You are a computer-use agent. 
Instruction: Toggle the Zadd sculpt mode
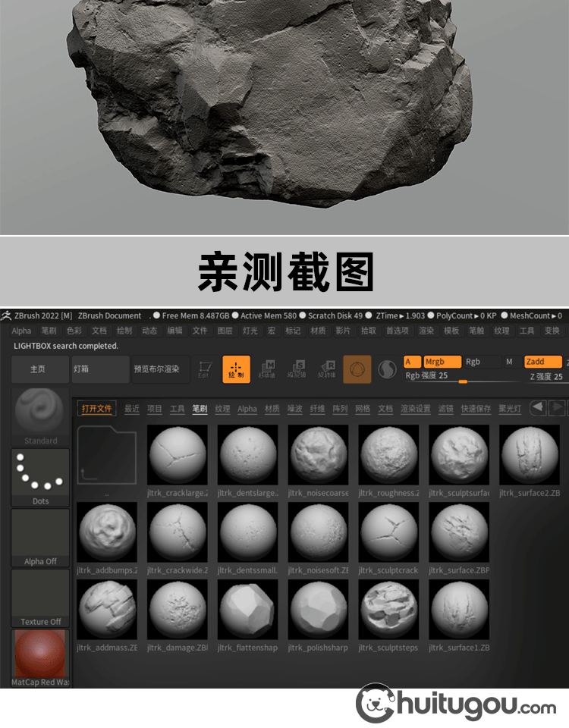click(x=542, y=362)
